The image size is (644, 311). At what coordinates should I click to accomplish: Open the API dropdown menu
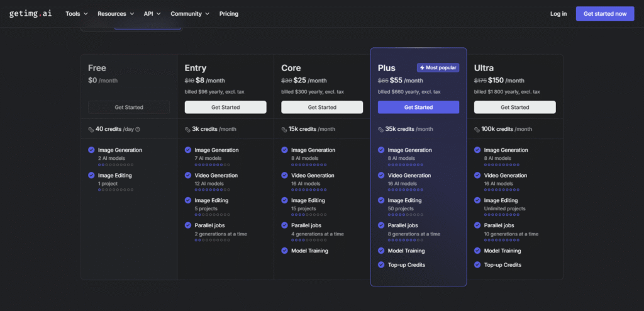click(152, 14)
